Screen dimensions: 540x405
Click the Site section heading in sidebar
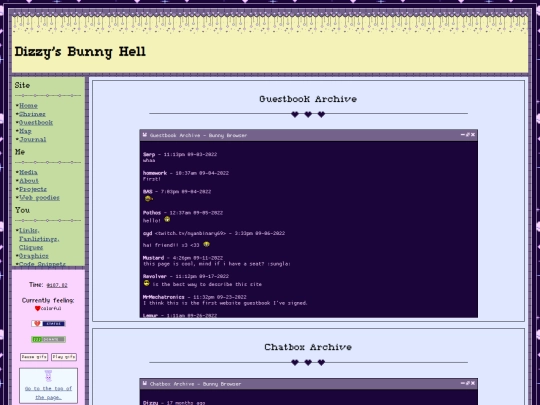tap(22, 85)
